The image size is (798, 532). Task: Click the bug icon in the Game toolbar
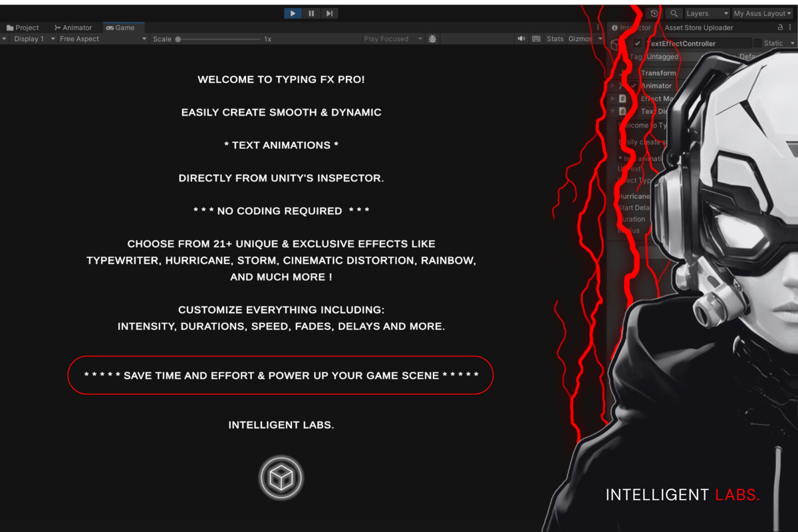433,39
